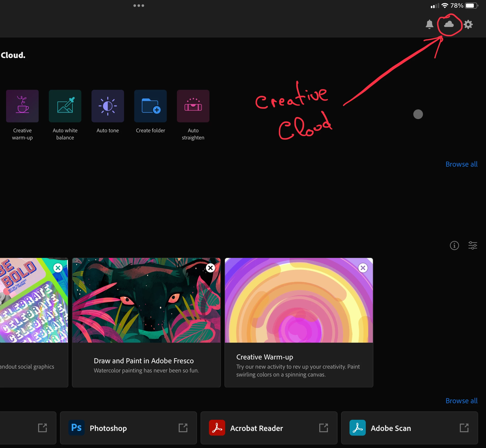Dismiss the Creative Warm-up card

click(x=363, y=268)
